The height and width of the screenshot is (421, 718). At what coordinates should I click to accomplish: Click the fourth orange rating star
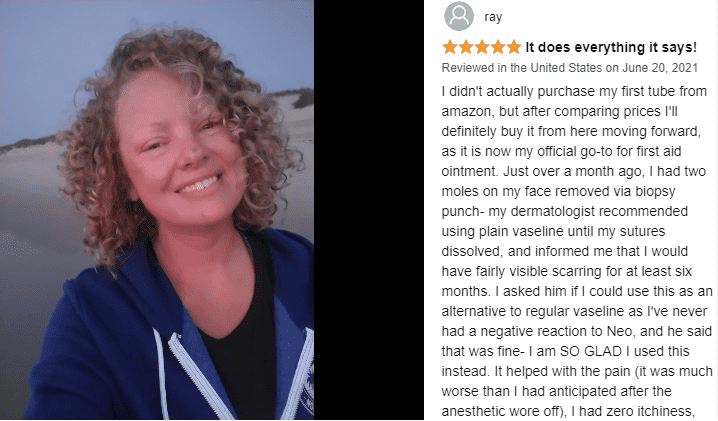(x=498, y=47)
